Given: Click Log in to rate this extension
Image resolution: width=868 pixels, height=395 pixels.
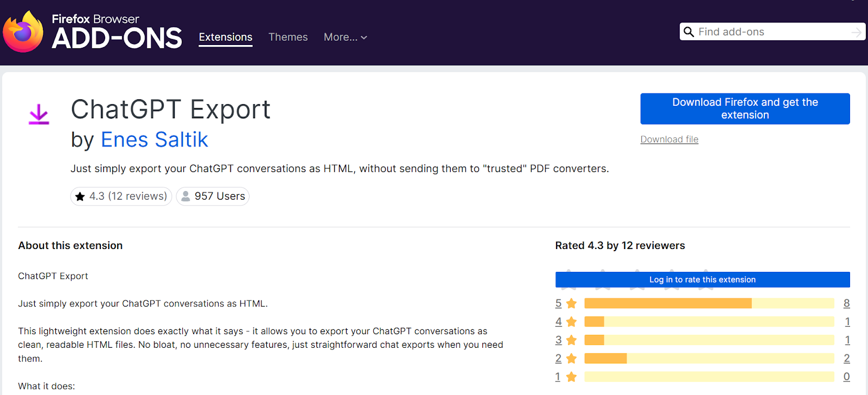Looking at the screenshot, I should [703, 279].
